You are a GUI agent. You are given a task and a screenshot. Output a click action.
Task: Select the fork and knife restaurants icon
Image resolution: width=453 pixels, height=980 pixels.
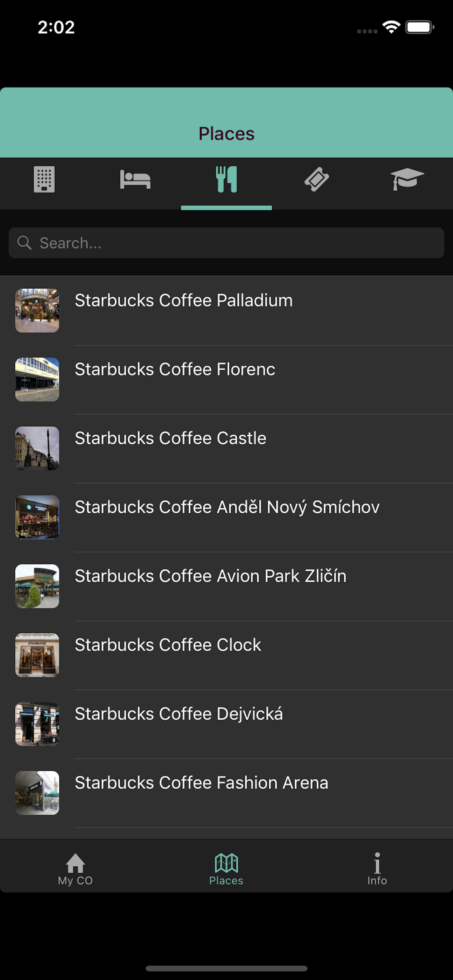point(226,179)
